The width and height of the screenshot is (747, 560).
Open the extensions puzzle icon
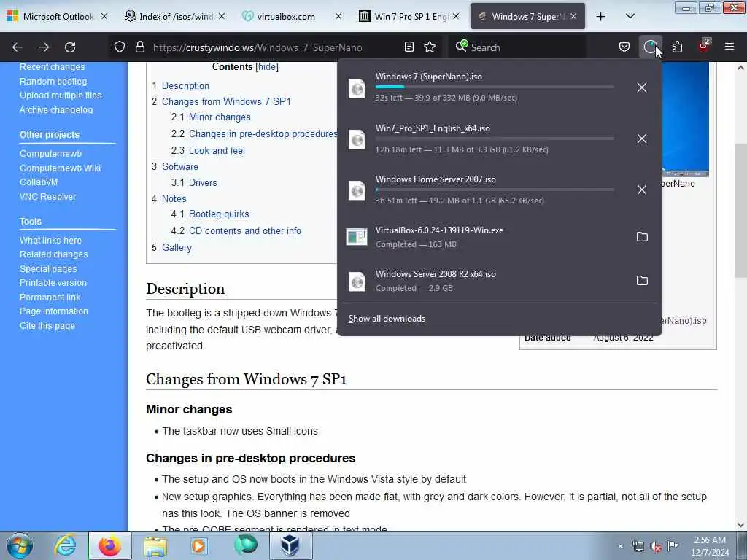point(677,47)
